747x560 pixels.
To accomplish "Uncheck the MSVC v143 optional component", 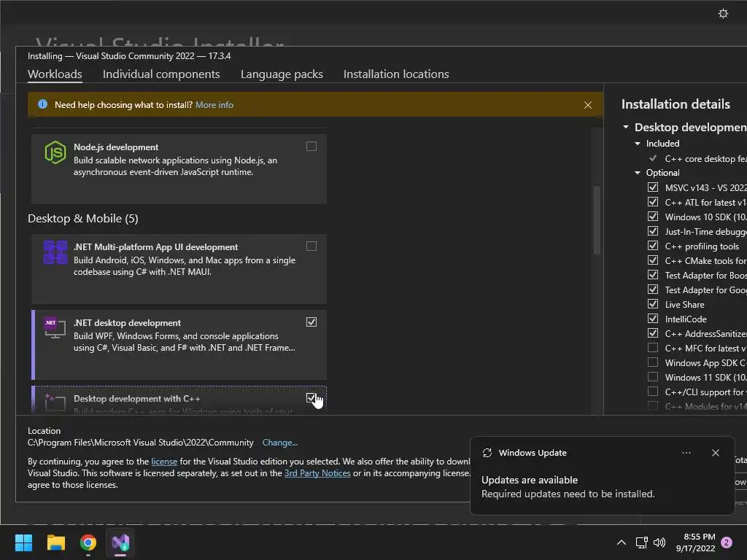I will [653, 187].
